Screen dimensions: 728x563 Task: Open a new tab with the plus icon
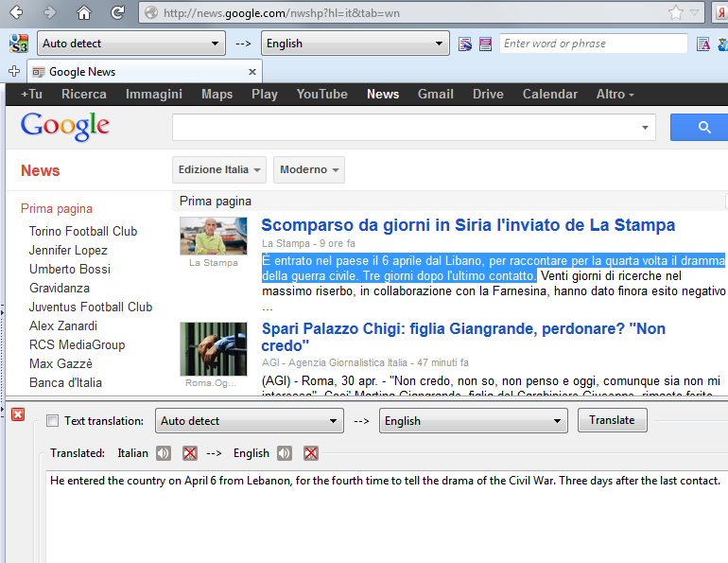(14, 71)
